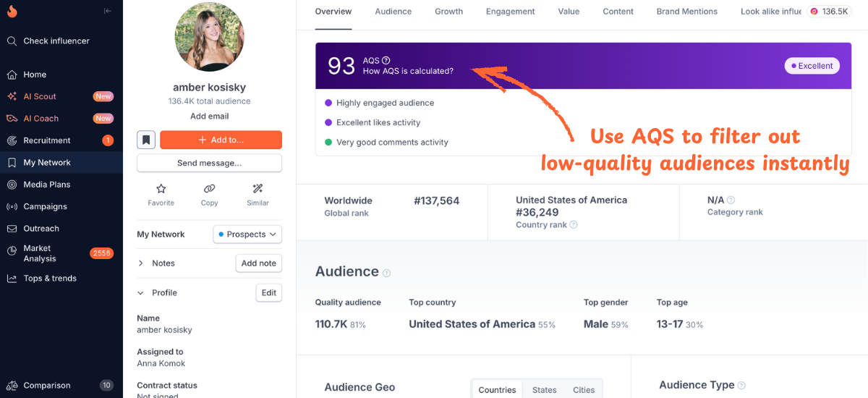The width and height of the screenshot is (868, 398).
Task: Click amber kosisky's profile photo
Action: 209,37
